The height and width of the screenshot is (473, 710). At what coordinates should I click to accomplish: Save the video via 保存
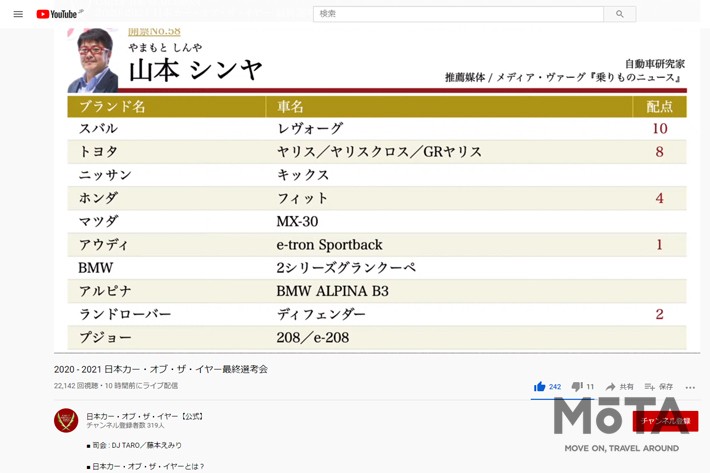click(x=659, y=387)
